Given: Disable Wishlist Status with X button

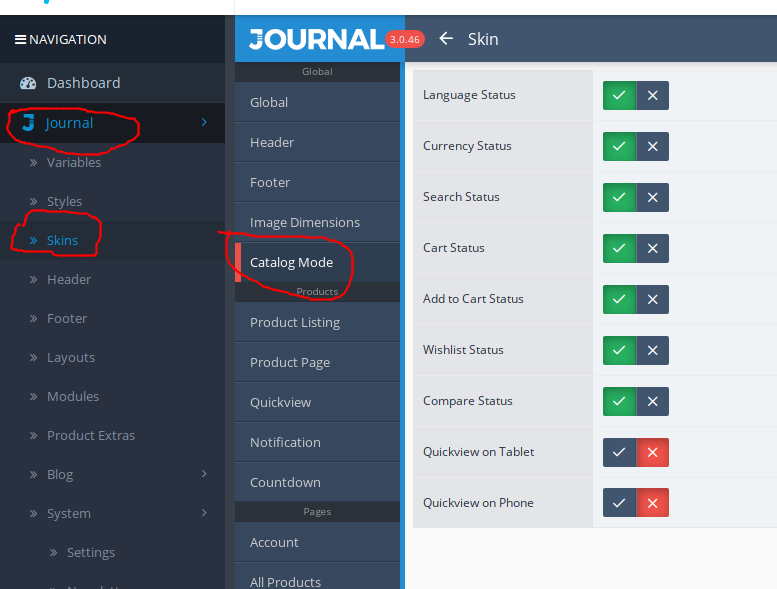Looking at the screenshot, I should coord(653,350).
